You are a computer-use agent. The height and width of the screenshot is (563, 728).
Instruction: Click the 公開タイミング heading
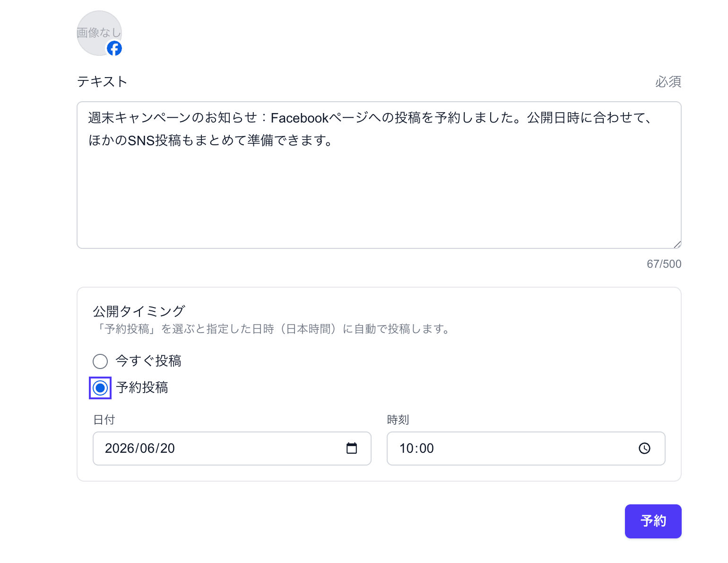(139, 311)
